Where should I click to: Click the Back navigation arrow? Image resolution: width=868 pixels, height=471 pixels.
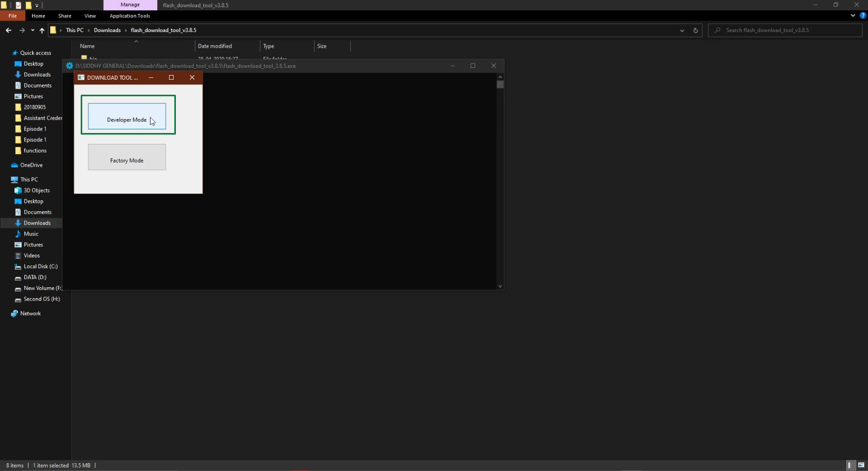(8, 31)
